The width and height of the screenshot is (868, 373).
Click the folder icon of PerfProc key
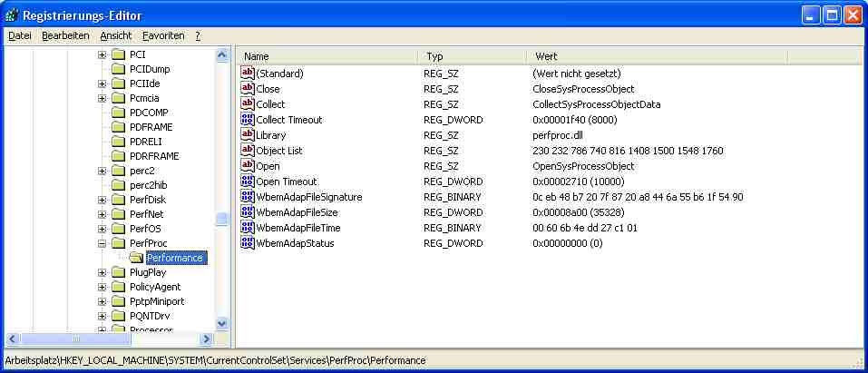coord(118,243)
